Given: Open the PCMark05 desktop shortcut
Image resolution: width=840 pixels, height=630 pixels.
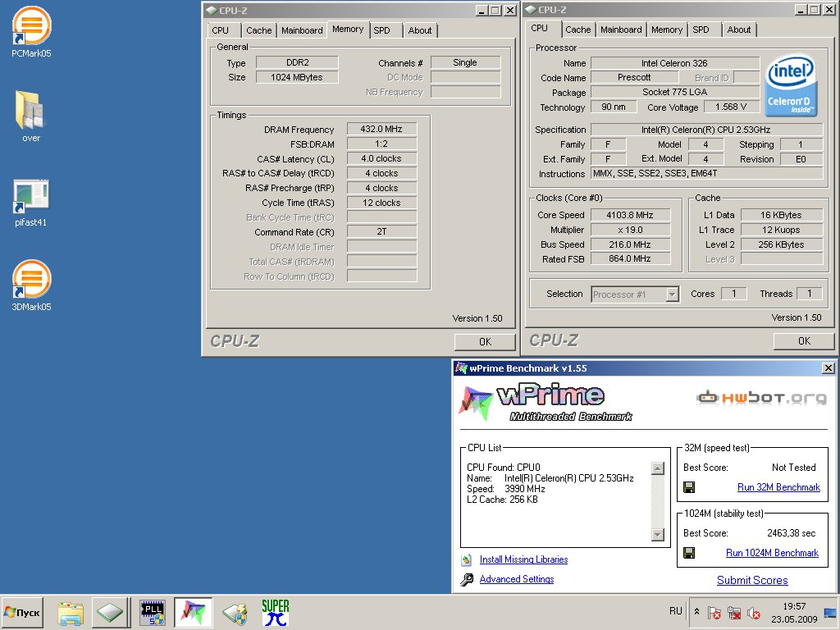Looking at the screenshot, I should (31, 31).
